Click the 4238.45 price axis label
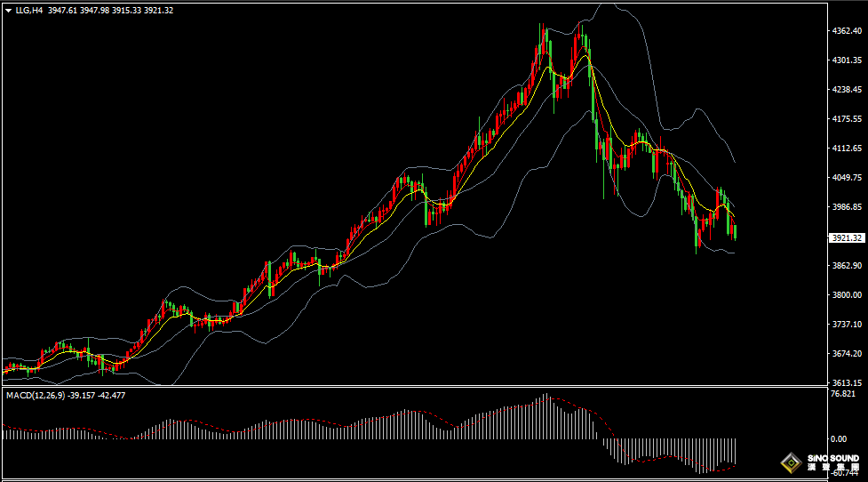 (846, 90)
